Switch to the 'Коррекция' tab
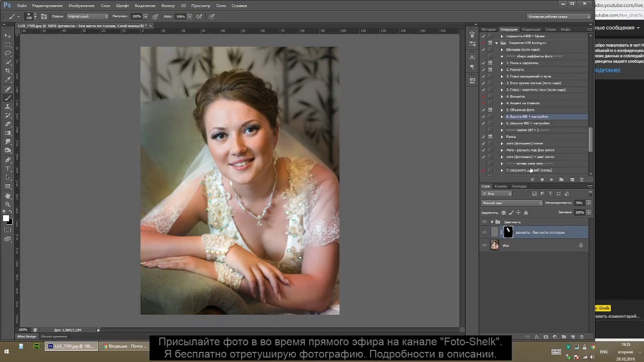The image size is (644, 362). pos(531,29)
